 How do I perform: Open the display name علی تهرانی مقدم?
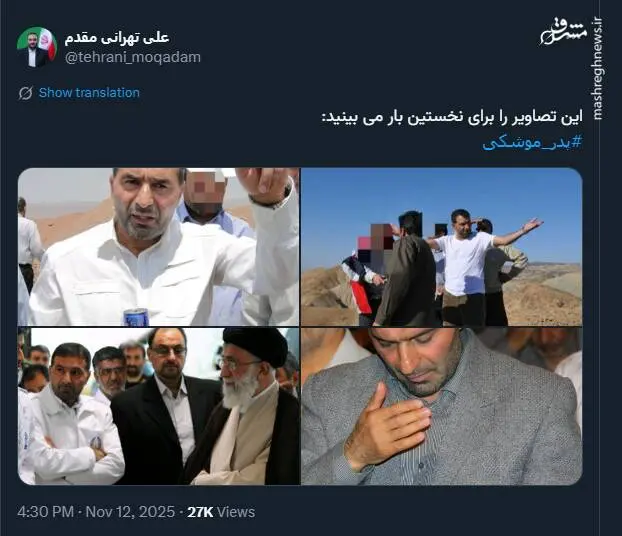point(117,37)
